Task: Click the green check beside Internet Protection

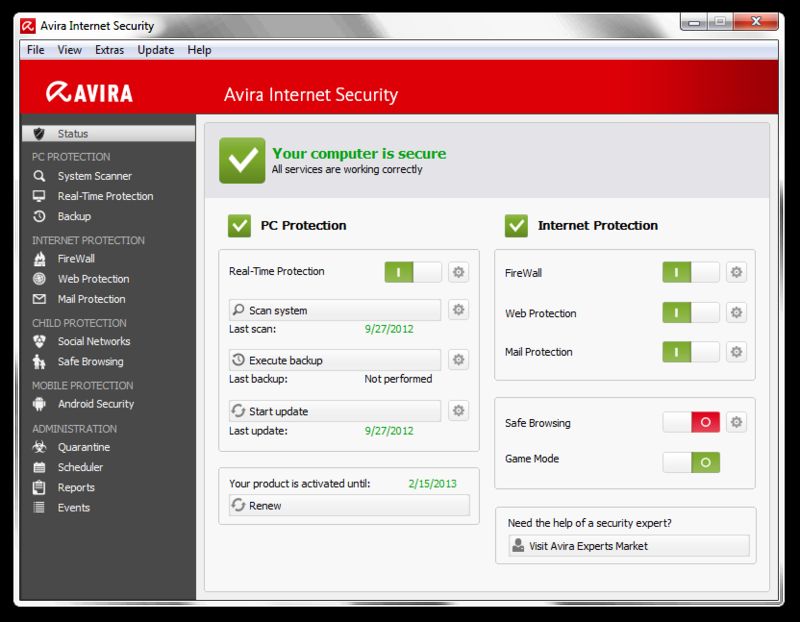Action: (x=516, y=226)
